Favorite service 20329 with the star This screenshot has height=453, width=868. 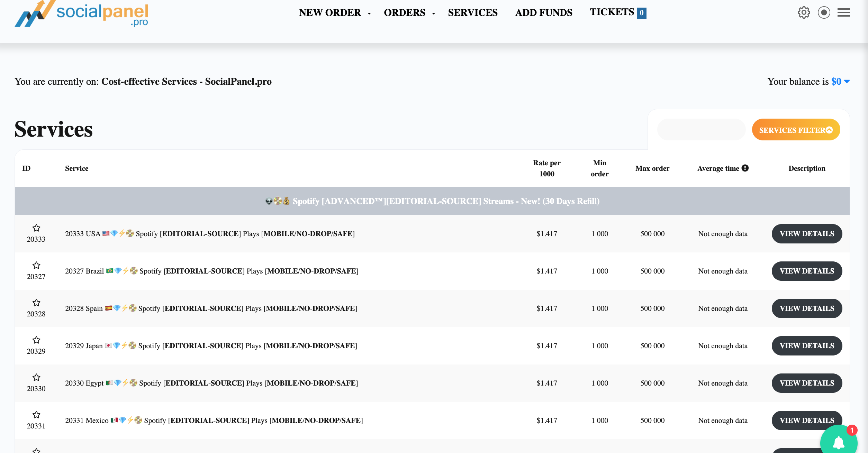pos(36,340)
